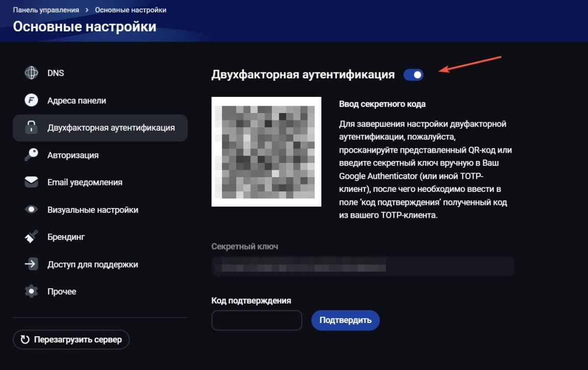
Task: Click the F icon next to Адреса панели
Action: [31, 100]
